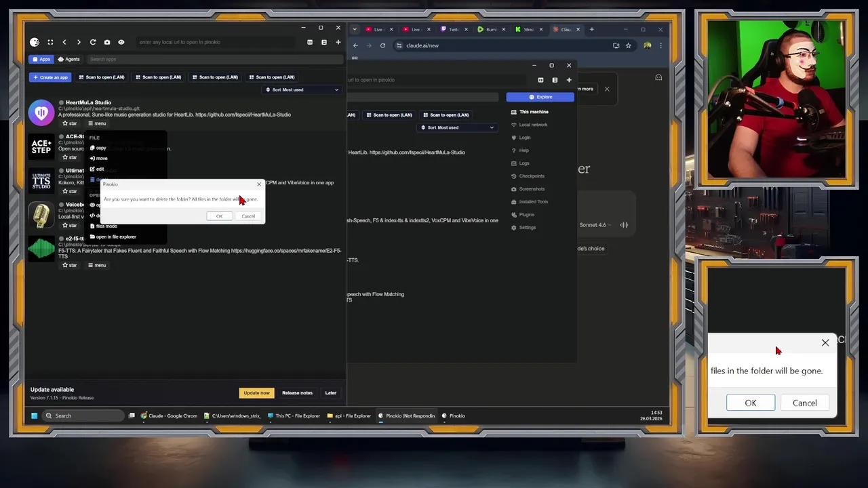This screenshot has width=868, height=488.
Task: Open Sort Most used dropdown in front Pinokio
Action: [x=302, y=89]
